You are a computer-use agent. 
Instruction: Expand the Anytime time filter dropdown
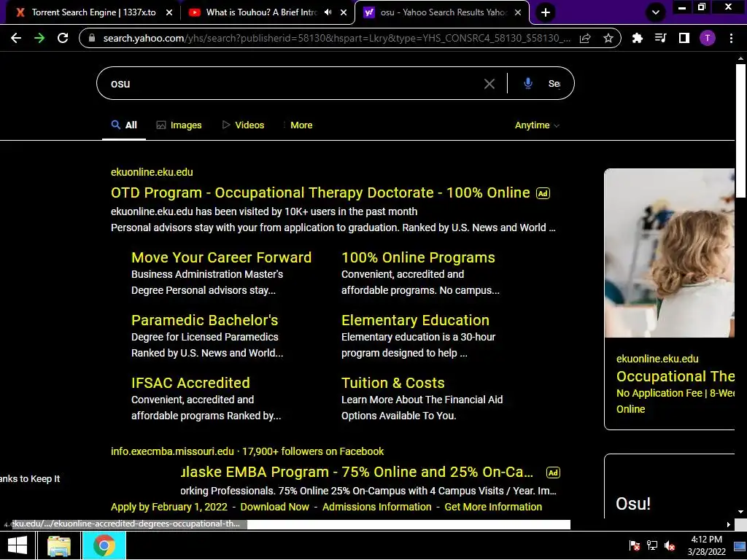(537, 125)
